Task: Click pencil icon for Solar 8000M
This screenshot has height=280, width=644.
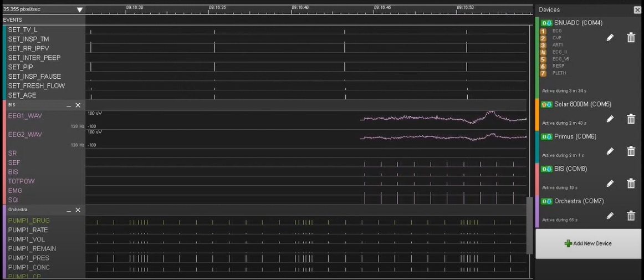Action: pyautogui.click(x=610, y=119)
